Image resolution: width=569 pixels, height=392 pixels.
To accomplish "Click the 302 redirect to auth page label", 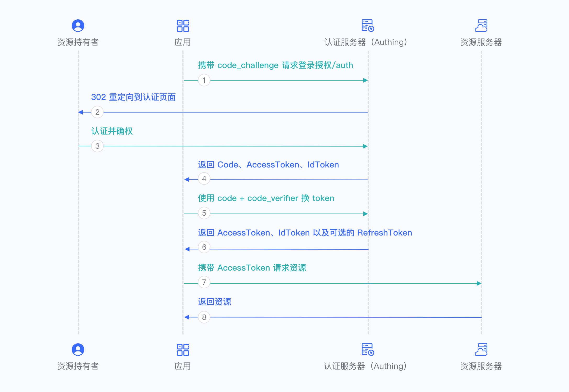I will pos(133,97).
